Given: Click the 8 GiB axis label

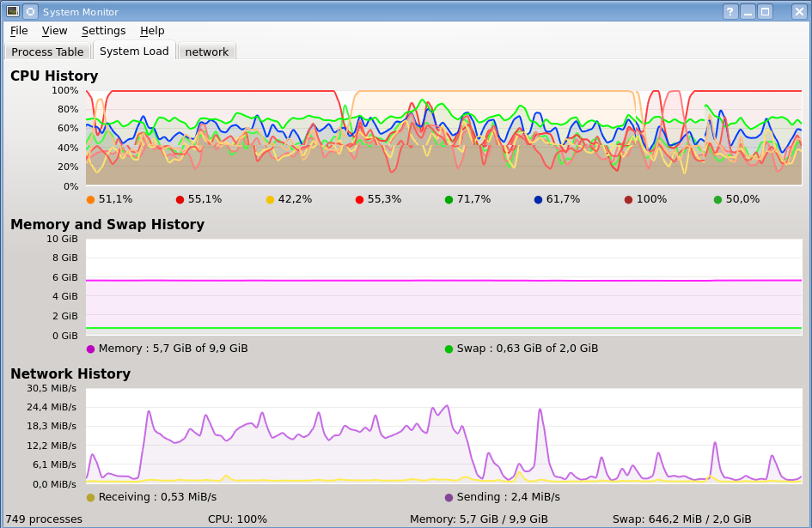Looking at the screenshot, I should (64, 258).
